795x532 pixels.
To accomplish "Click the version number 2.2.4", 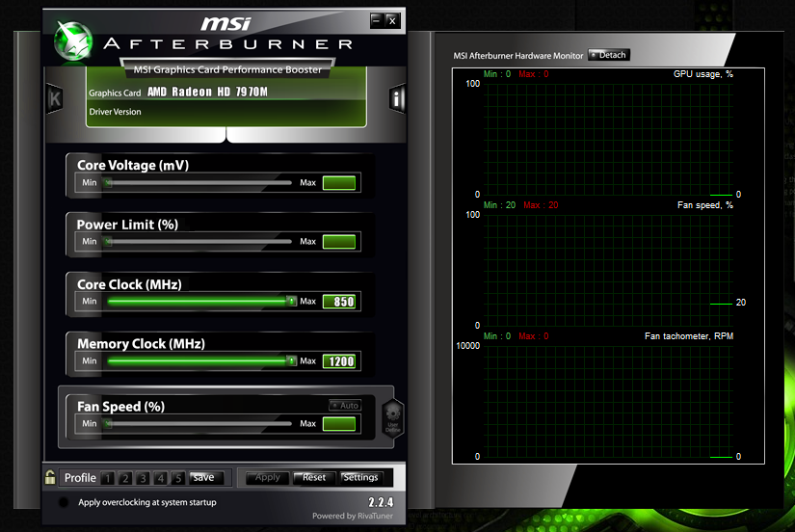I will 381,502.
